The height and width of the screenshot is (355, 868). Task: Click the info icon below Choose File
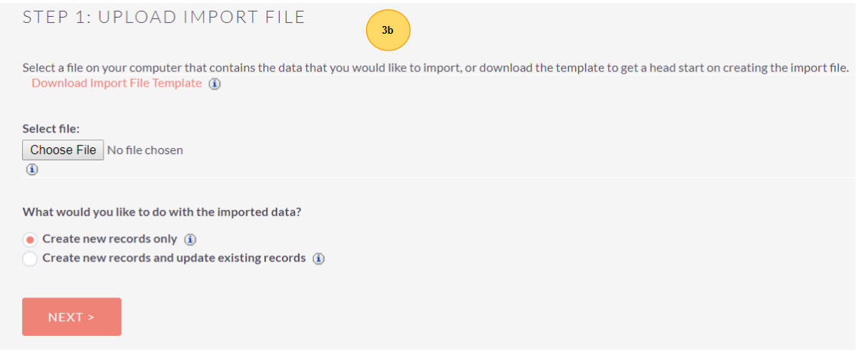(x=32, y=169)
